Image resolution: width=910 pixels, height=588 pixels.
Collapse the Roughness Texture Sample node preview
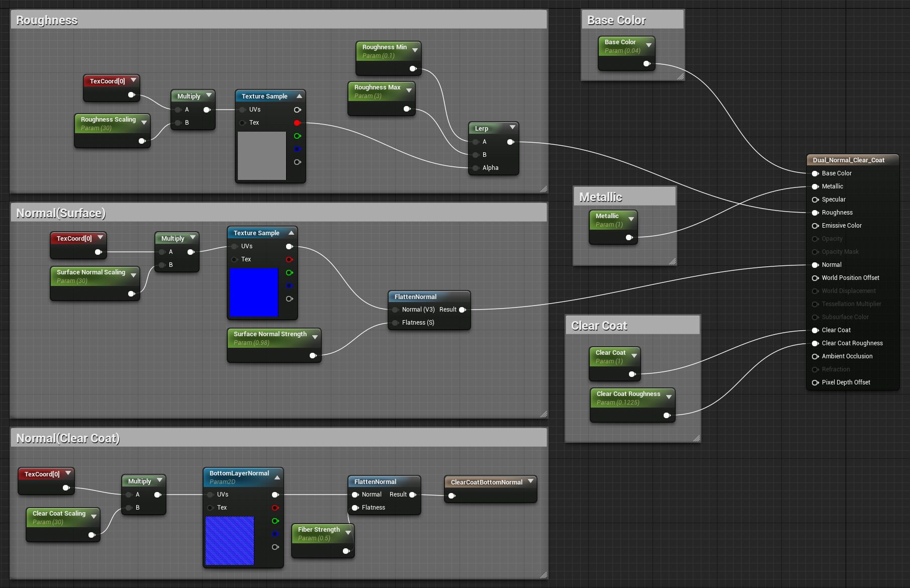[x=299, y=95]
